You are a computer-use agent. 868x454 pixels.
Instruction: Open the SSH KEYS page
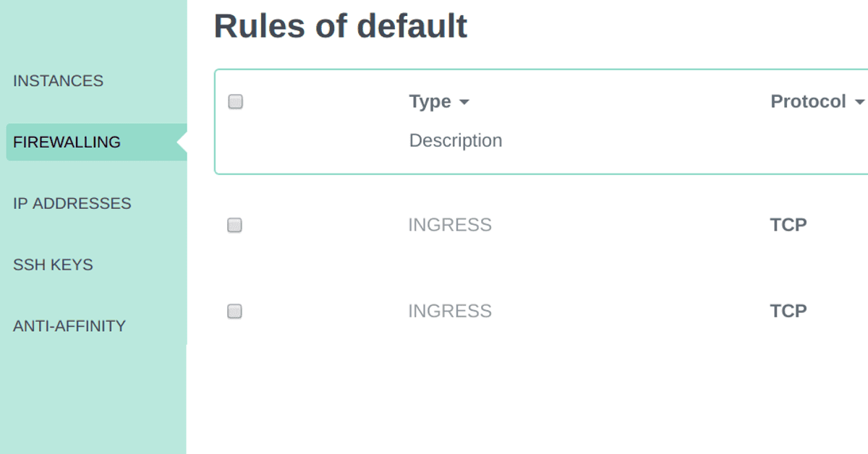click(53, 265)
